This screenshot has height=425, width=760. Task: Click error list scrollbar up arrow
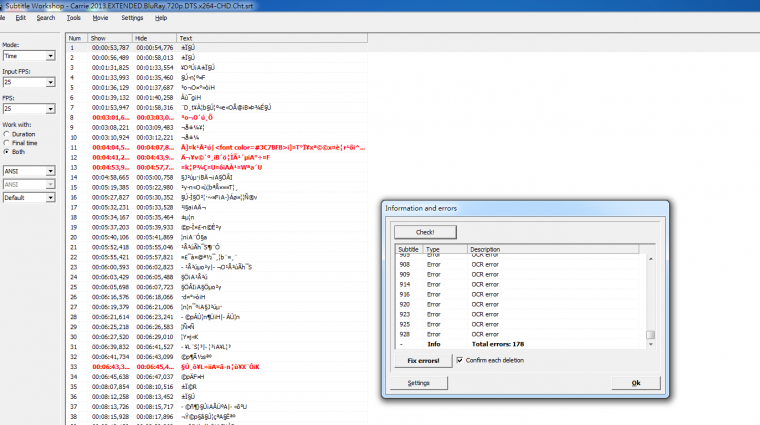[650, 259]
